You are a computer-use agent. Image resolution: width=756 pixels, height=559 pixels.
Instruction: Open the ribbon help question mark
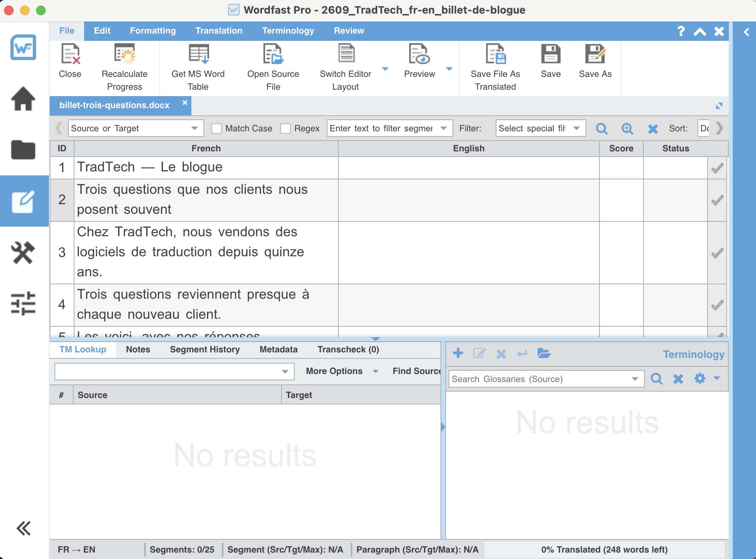coord(681,31)
